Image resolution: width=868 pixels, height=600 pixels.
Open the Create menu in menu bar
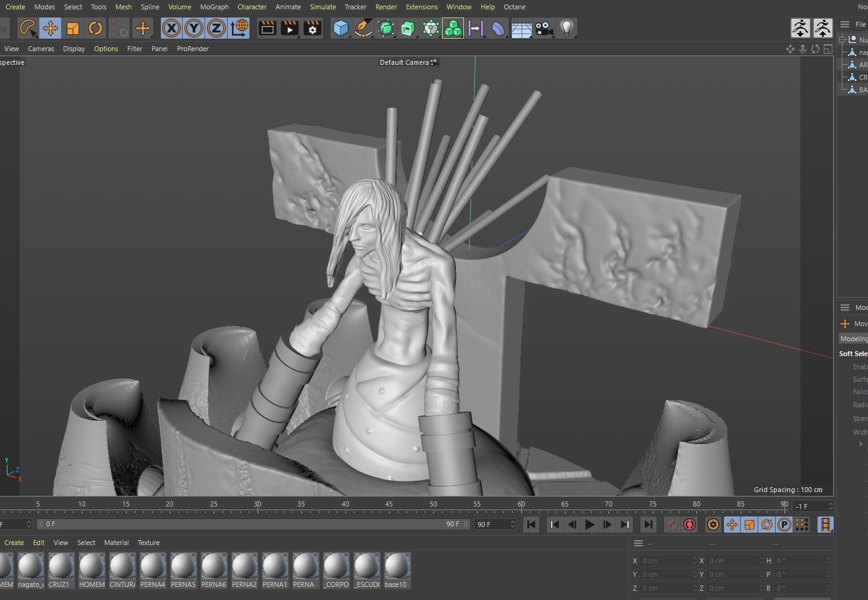pos(15,7)
